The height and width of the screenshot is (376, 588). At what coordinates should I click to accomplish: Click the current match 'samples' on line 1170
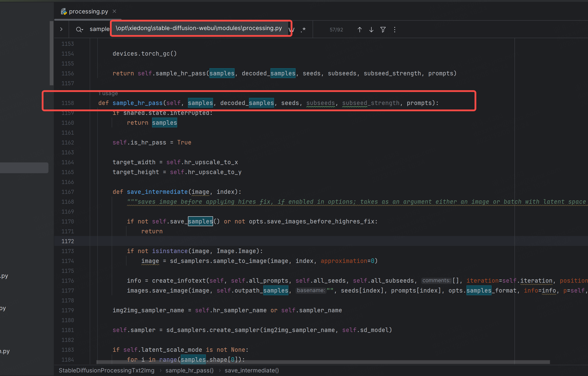[x=200, y=221]
